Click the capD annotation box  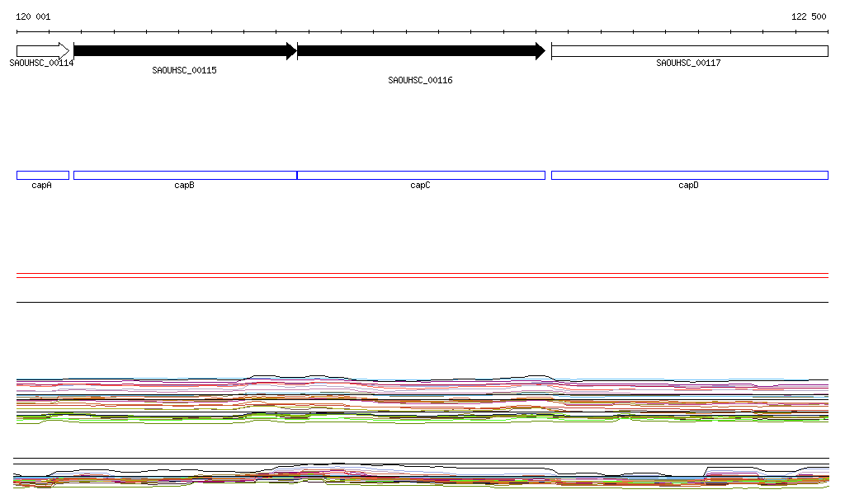pos(689,175)
